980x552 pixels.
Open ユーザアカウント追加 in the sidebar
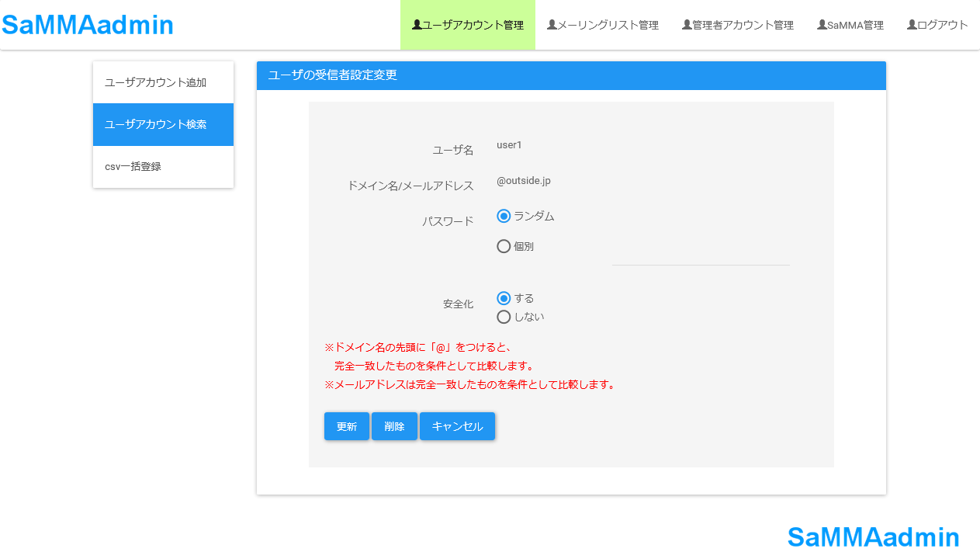163,82
